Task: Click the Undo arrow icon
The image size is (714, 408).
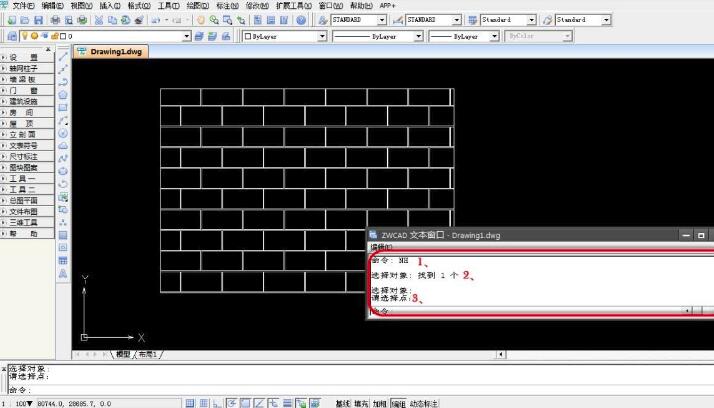Action: pyautogui.click(x=156, y=20)
